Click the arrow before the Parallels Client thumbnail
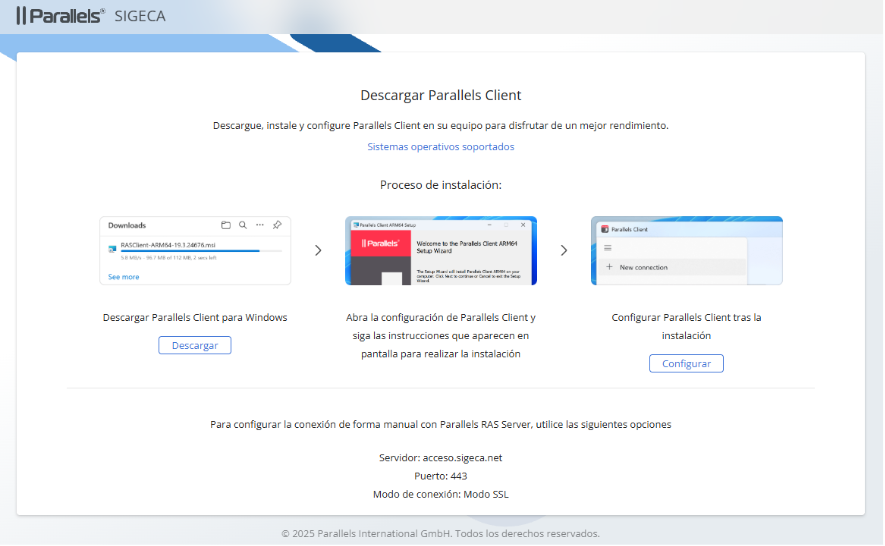 [564, 250]
